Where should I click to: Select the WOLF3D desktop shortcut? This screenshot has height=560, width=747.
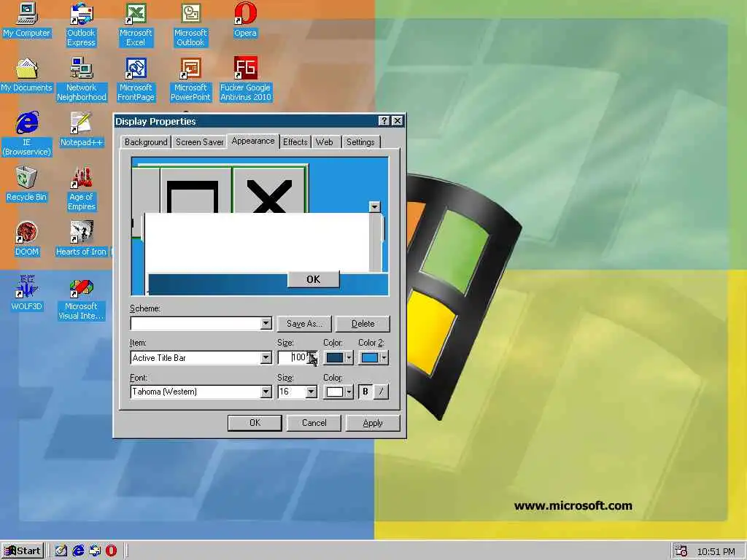point(27,293)
